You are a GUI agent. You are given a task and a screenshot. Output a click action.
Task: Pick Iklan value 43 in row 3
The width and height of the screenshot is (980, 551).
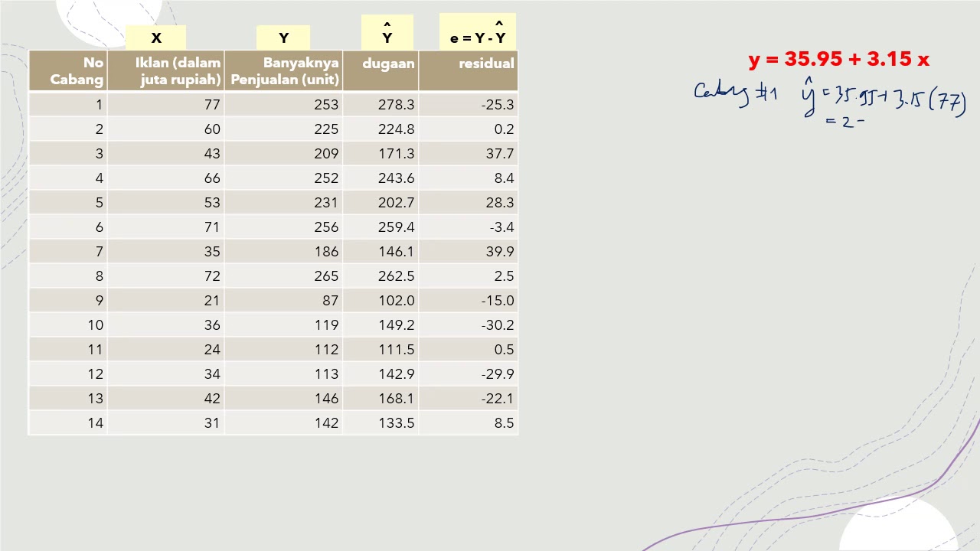pos(212,154)
